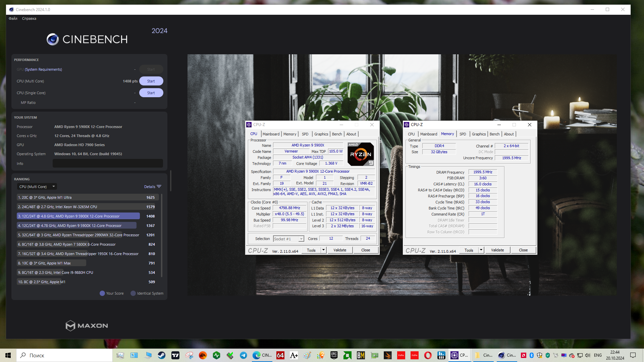This screenshot has height=362, width=644.
Task: Open Windows Security tray icon
Action: coord(540,355)
